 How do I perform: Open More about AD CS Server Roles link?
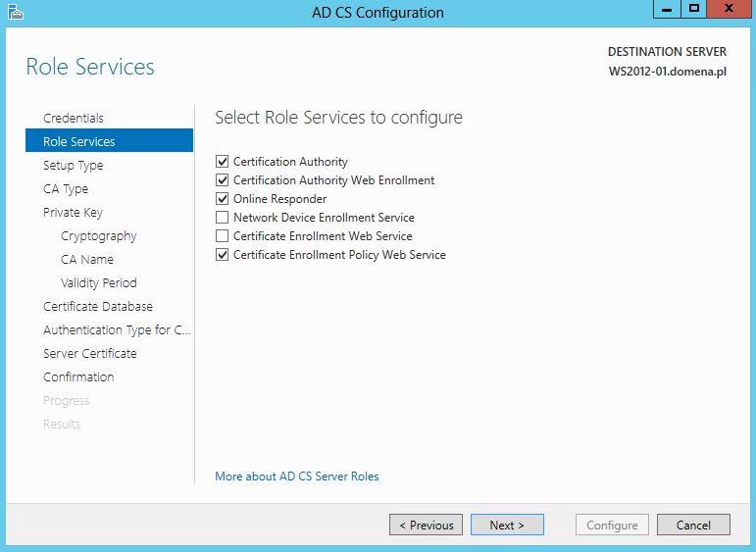(296, 477)
